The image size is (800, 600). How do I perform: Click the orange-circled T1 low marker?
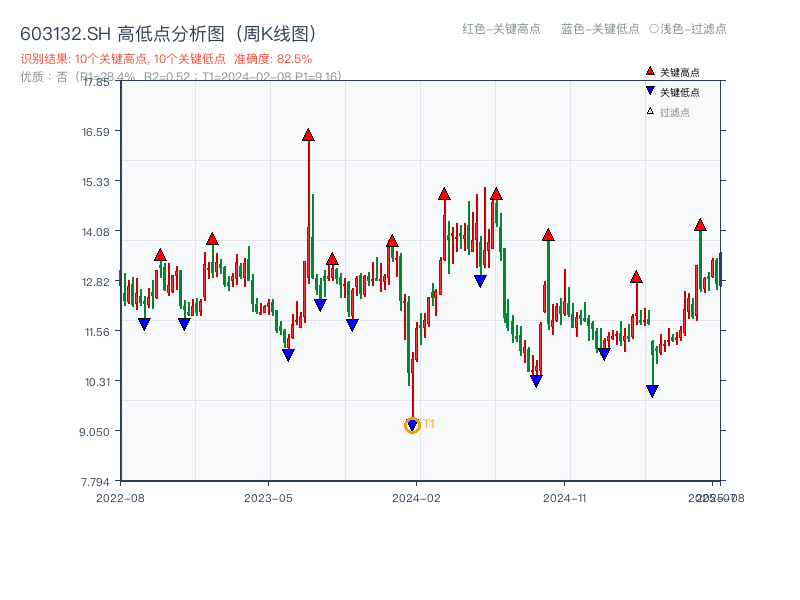point(412,425)
